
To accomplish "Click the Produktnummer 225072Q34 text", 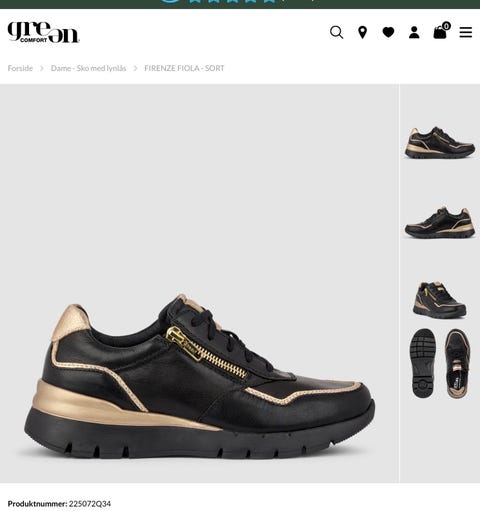I will (x=59, y=503).
